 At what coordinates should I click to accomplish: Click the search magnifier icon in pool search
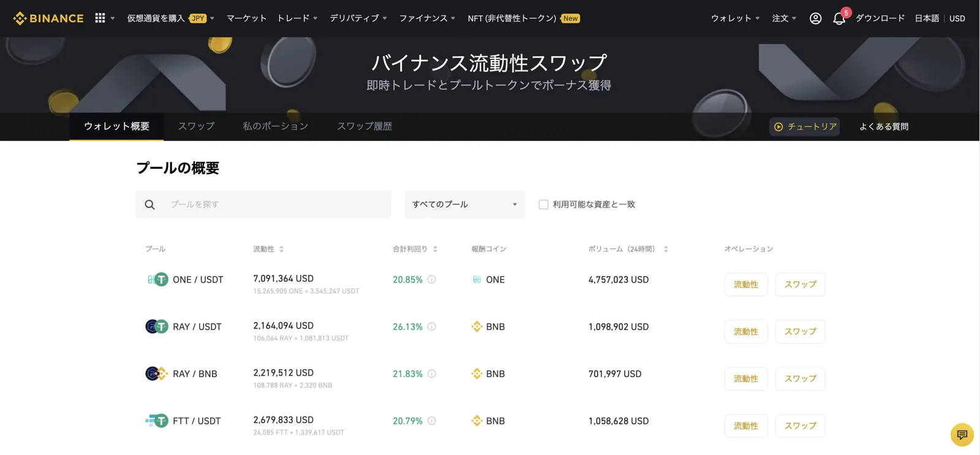pyautogui.click(x=149, y=205)
